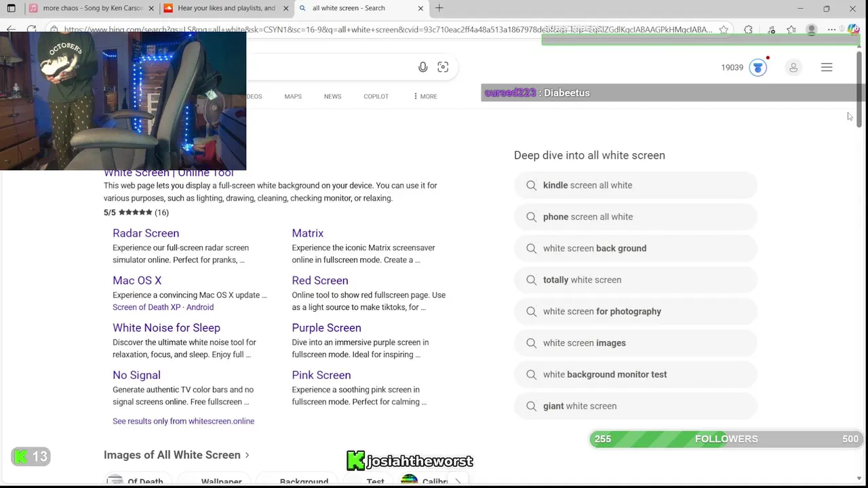
Task: Close the 'all white screen' tab
Action: [420, 8]
